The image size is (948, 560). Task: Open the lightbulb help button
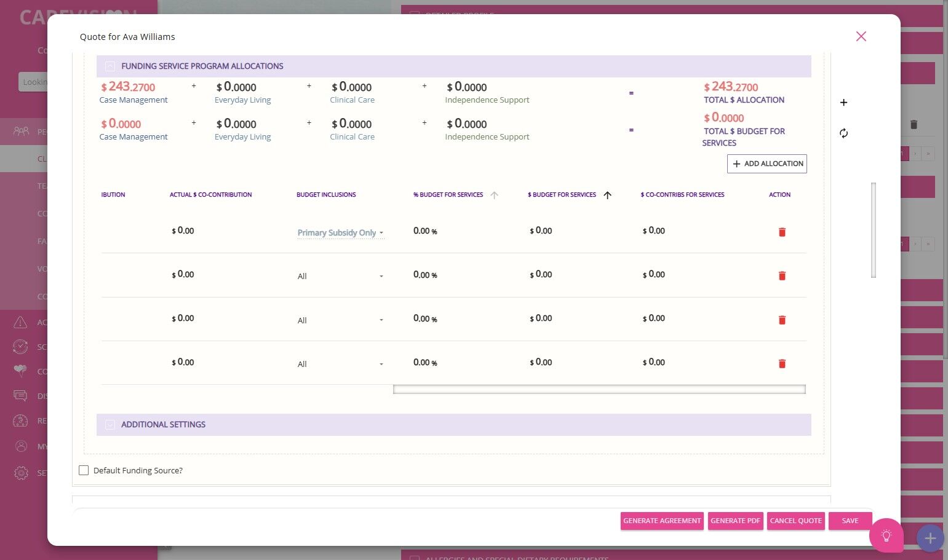point(886,535)
